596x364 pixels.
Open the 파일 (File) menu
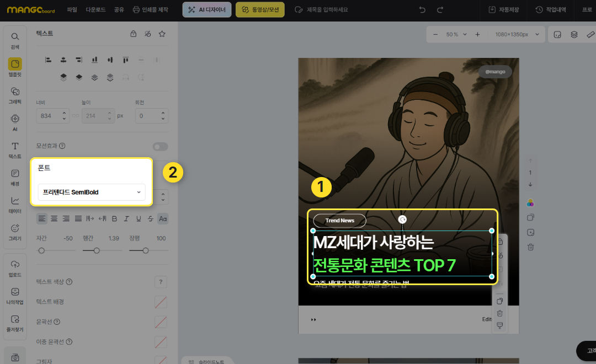pos(72,10)
